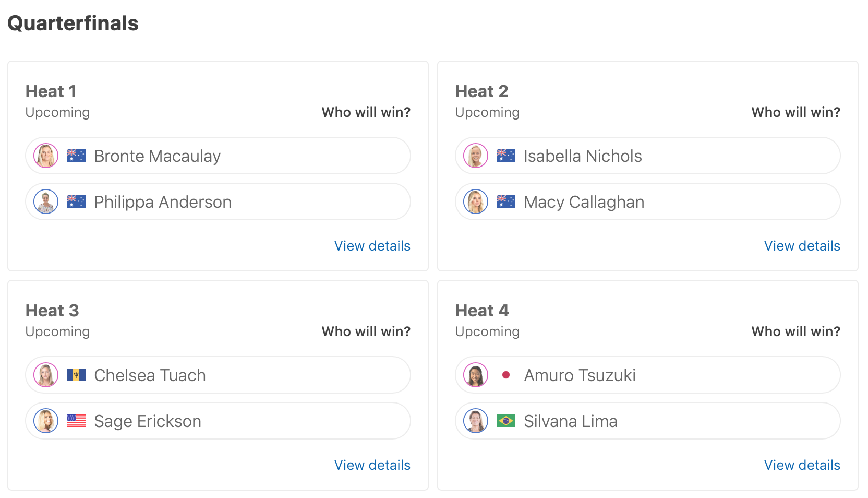Click Macy Callaghan's avatar photo
The image size is (868, 498).
coord(476,201)
